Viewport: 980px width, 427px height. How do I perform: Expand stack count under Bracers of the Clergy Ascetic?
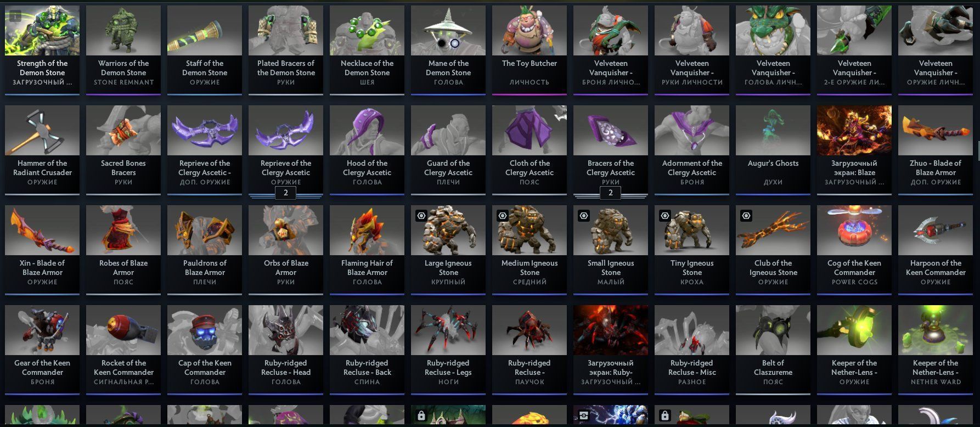point(610,193)
